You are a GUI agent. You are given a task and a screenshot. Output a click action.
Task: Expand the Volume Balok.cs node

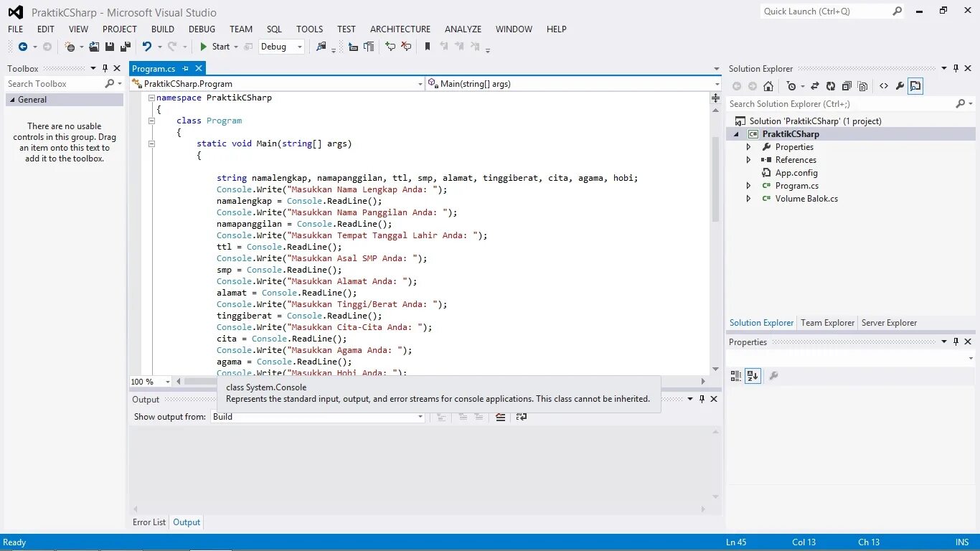(x=749, y=199)
